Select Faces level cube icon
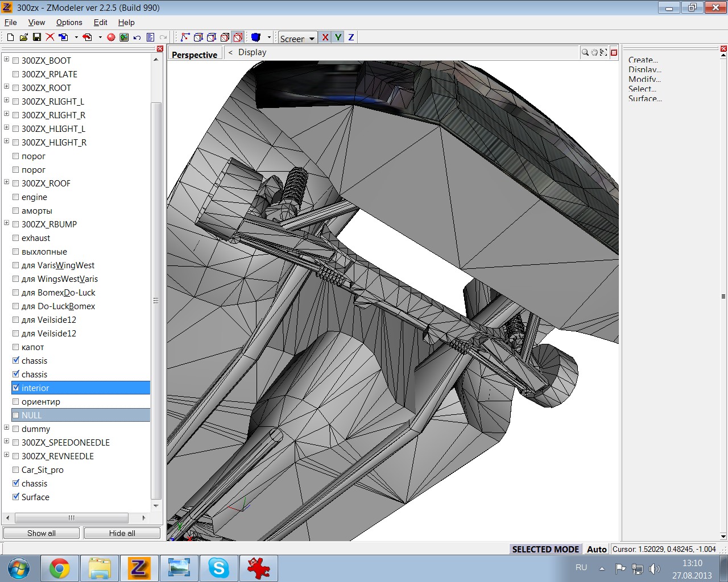Screen dimensions: 728x582 click(212, 37)
